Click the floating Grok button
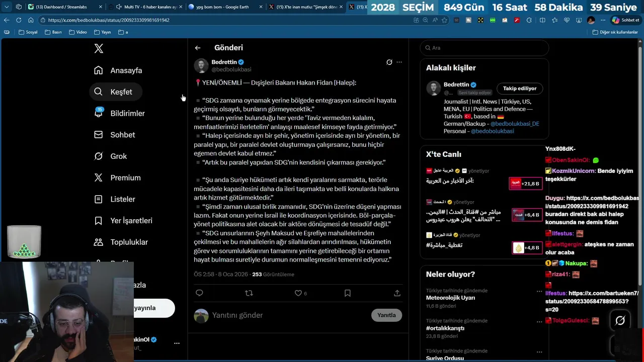Viewport: 644px width, 362px height. coord(620,321)
